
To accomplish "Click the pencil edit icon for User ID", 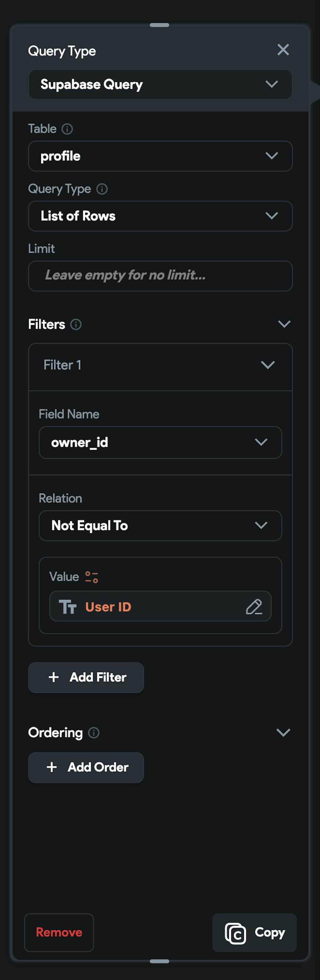I will [254, 607].
